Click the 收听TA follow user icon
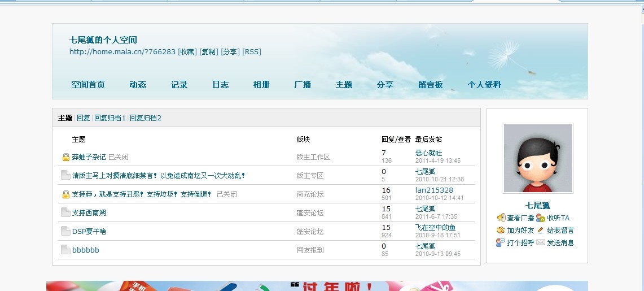Screen dimensions: 644x291 click(540, 218)
